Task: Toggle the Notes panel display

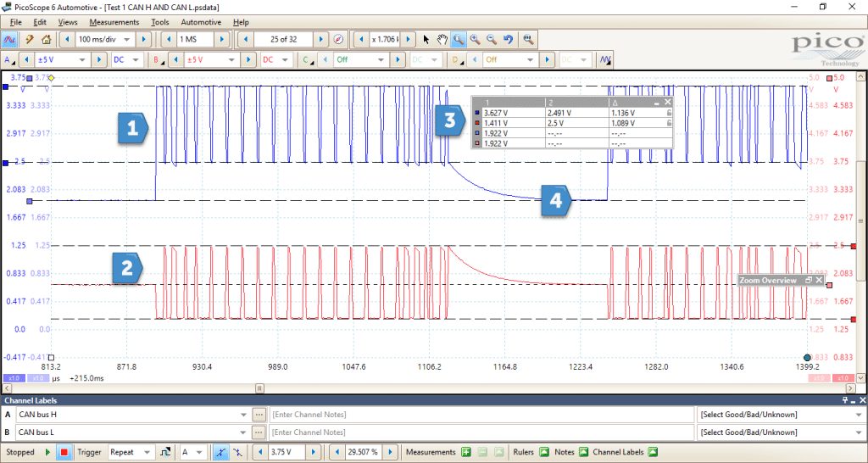Action: [x=583, y=452]
